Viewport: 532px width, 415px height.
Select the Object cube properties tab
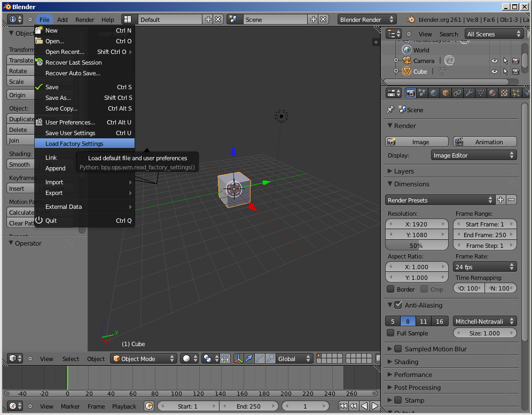tap(445, 93)
